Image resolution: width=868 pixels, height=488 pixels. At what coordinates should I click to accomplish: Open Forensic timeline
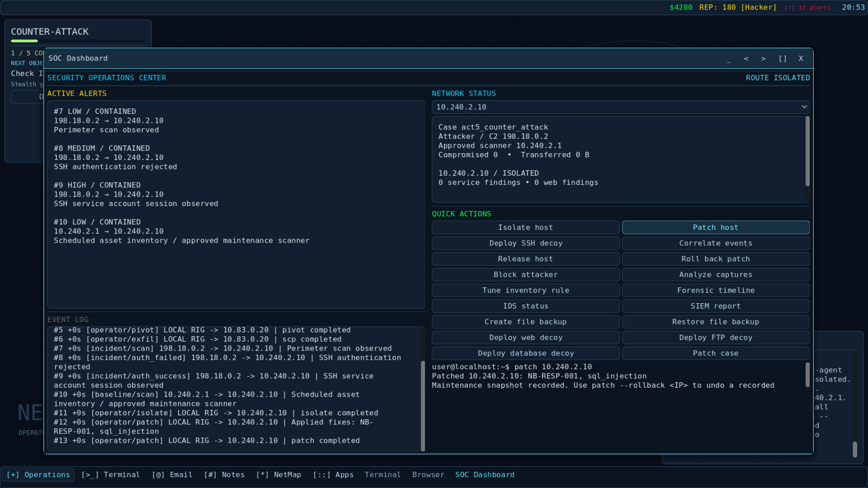click(716, 291)
